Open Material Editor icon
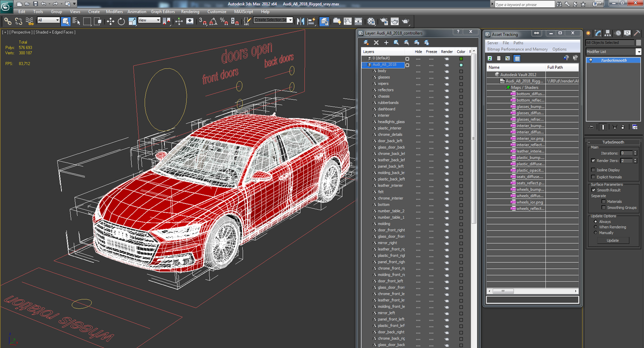 click(x=371, y=21)
